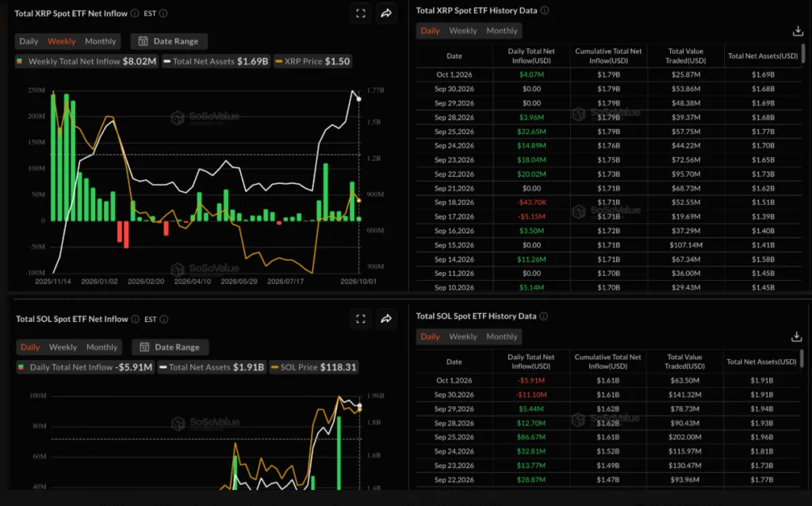This screenshot has height=506, width=812.
Task: Select XRP table row for Sep 25,2026
Action: coord(608,132)
